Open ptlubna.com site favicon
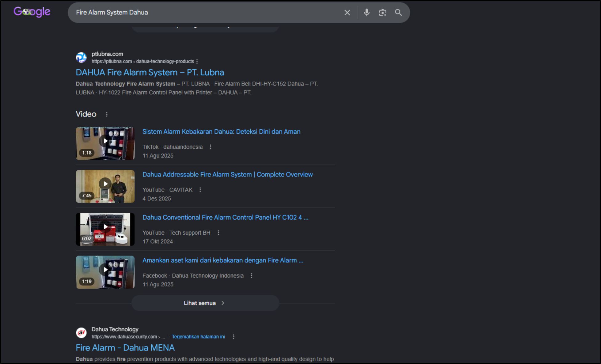The image size is (601, 364). [x=81, y=57]
